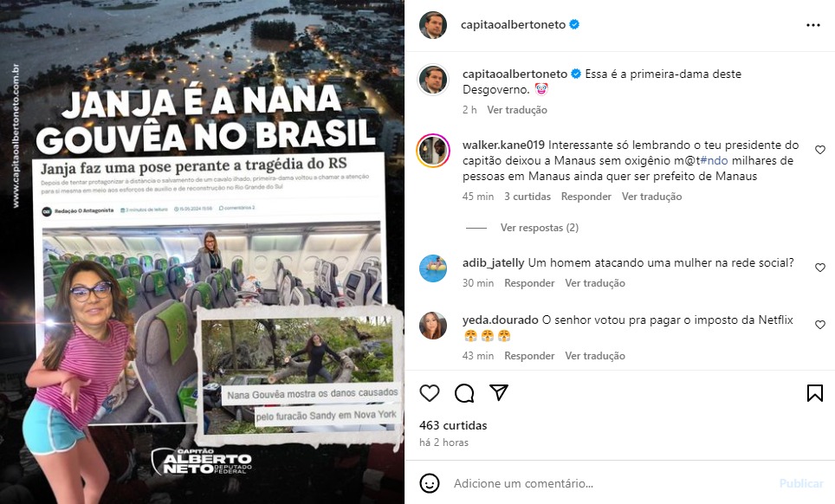835x504 pixels.
Task: Like adib_jatelly's comment
Action: 820,268
